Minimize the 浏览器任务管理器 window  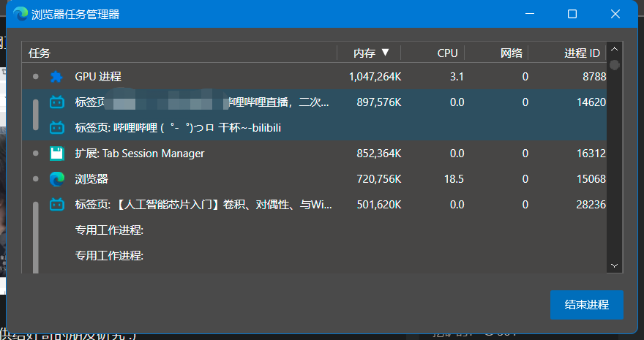pos(530,14)
